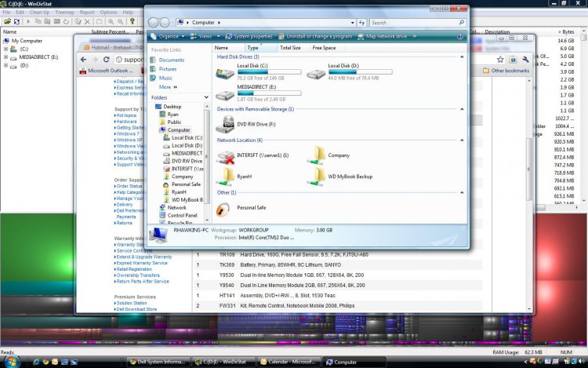
Task: Click WinDirStat open folder toolbar icon
Action: tap(7, 21)
